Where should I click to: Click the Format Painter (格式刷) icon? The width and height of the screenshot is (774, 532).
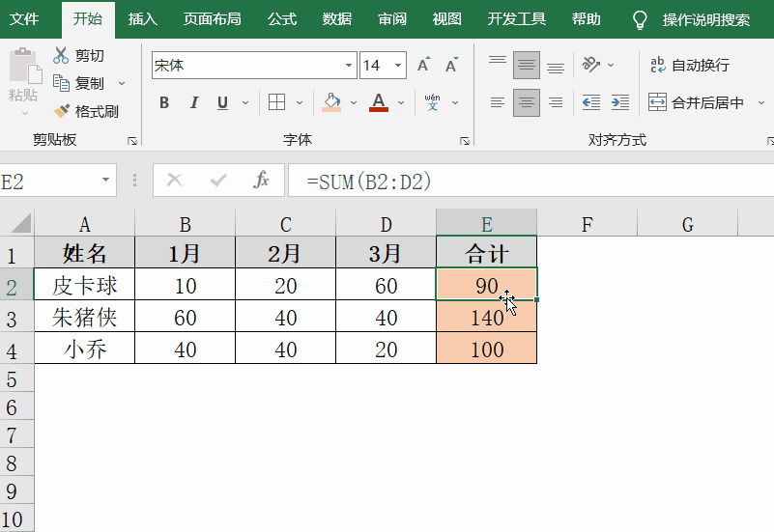pos(63,111)
